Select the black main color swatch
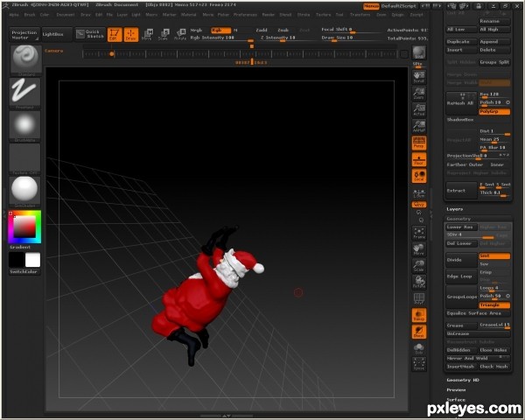Image resolution: width=525 pixels, height=420 pixels. click(x=17, y=260)
